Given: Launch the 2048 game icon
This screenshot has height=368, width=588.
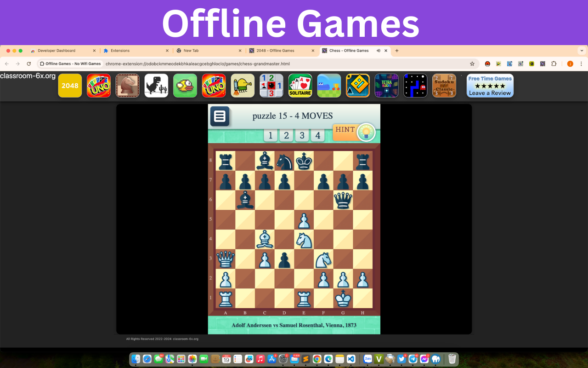Looking at the screenshot, I should pos(70,86).
